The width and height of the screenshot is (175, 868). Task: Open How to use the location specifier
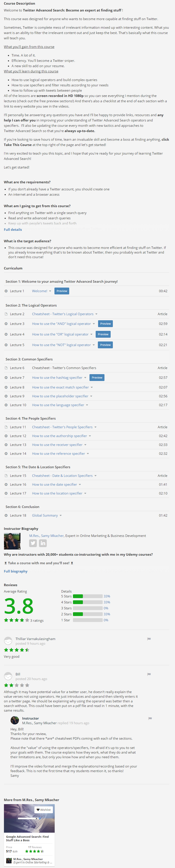click(x=57, y=493)
